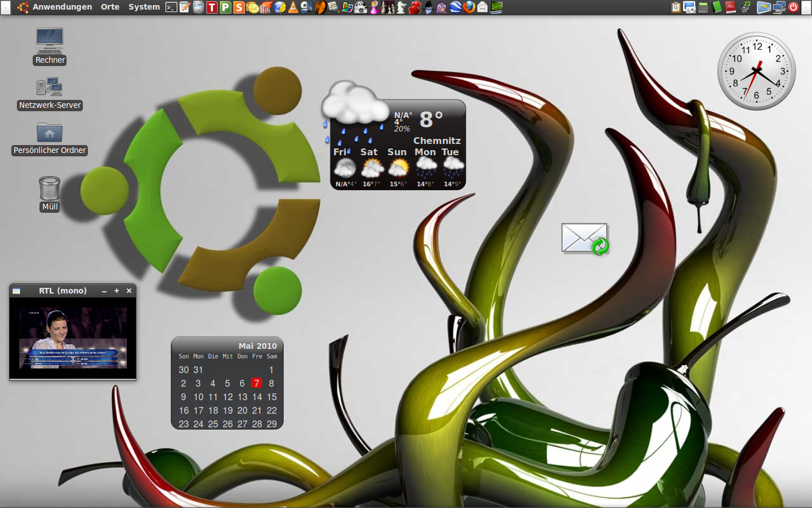812x508 pixels.
Task: Select day 23 in the calendar widget
Action: click(x=184, y=424)
